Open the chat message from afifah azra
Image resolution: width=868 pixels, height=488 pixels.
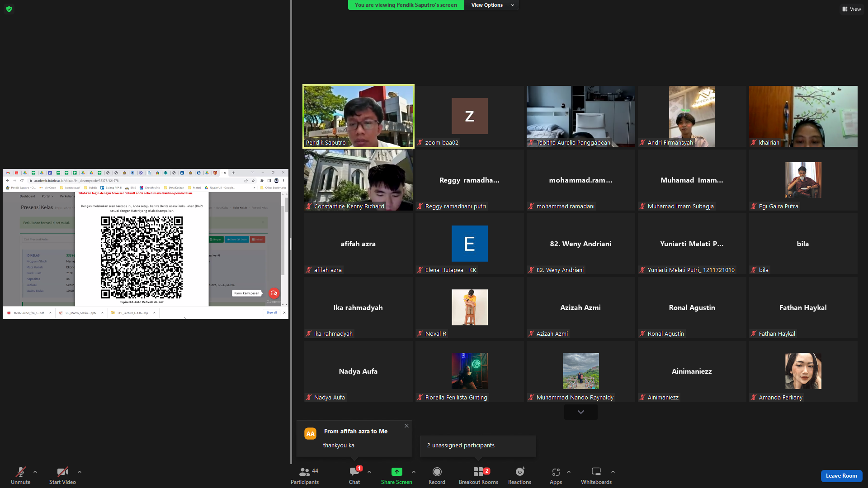pyautogui.click(x=354, y=439)
